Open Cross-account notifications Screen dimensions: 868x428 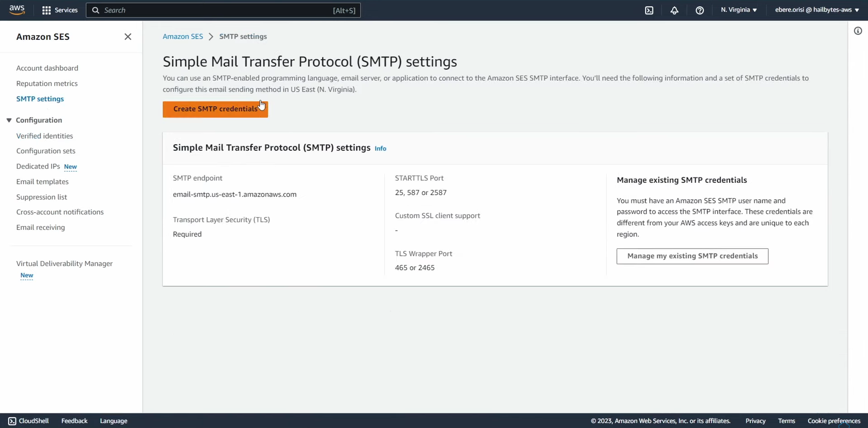coord(60,212)
